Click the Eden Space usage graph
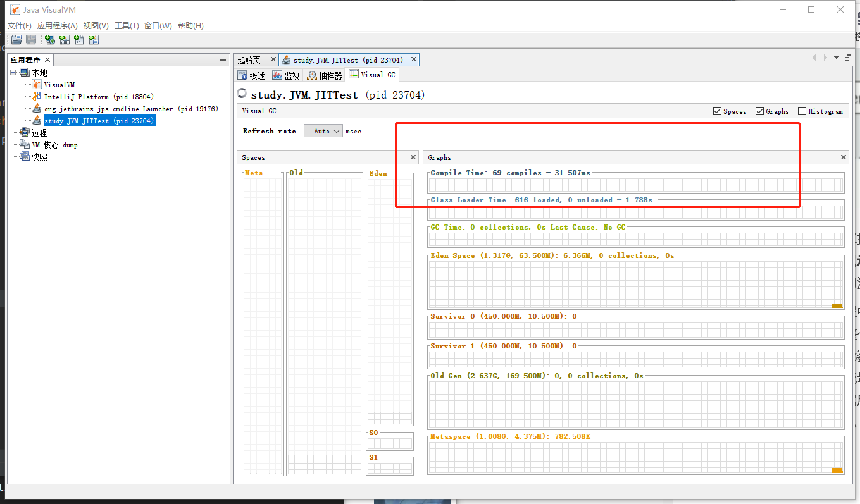 (636, 285)
